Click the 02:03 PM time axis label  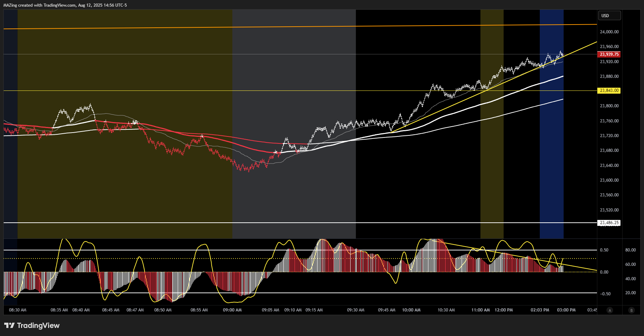[540, 310]
